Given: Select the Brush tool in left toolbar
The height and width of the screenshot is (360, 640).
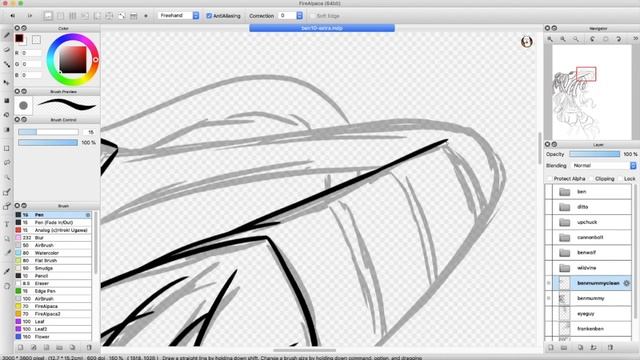Looking at the screenshot, I should 7,36.
